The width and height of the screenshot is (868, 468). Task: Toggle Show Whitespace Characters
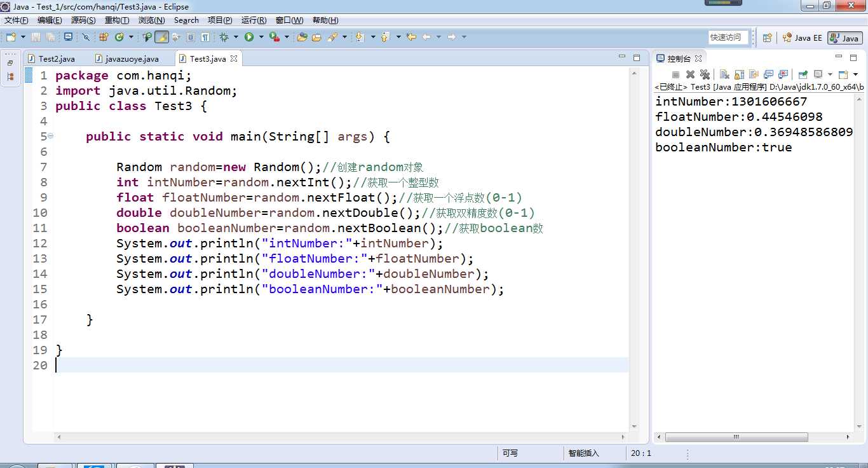coord(205,37)
